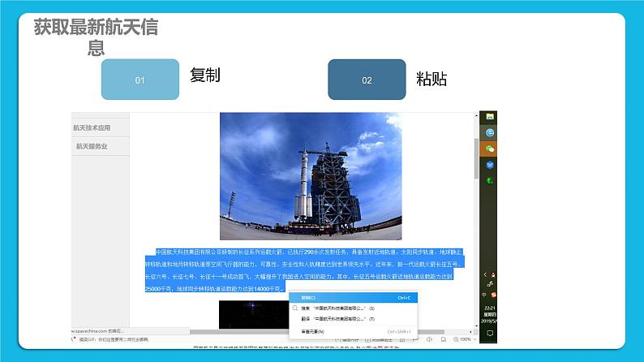Choose Translate selected text in context menu
The image size is (644, 362).
(353, 319)
